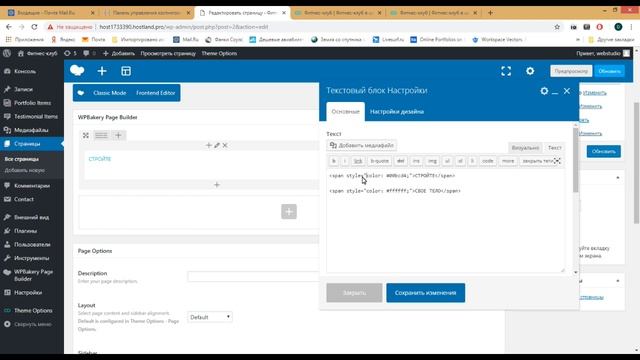Image resolution: width=640 pixels, height=360 pixels.
Task: Bookmark this page with star icon
Action: [x=557, y=27]
